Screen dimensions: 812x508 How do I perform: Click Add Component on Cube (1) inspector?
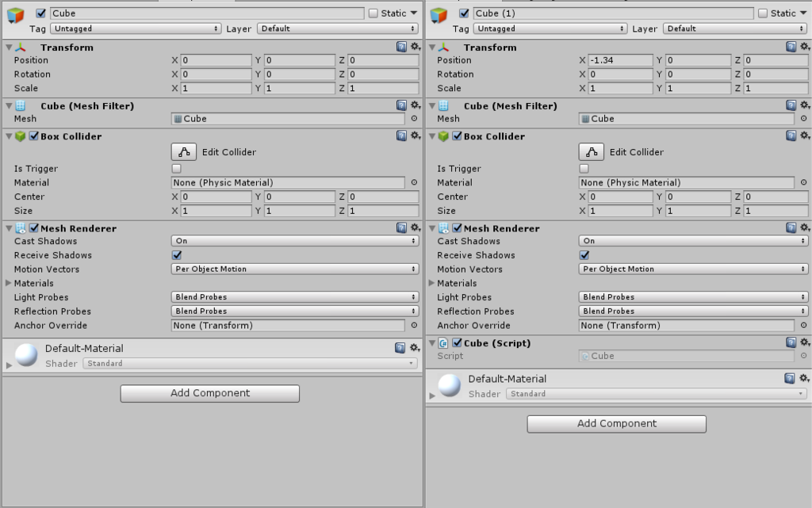coord(617,424)
